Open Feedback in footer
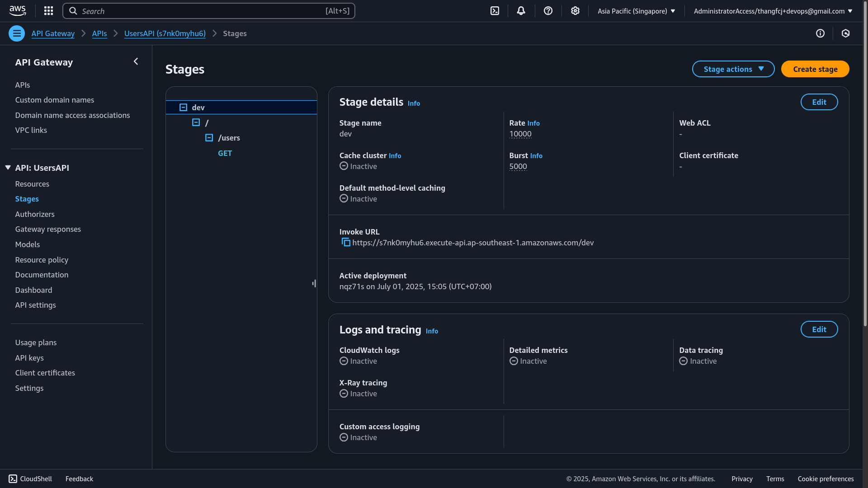 [x=79, y=479]
